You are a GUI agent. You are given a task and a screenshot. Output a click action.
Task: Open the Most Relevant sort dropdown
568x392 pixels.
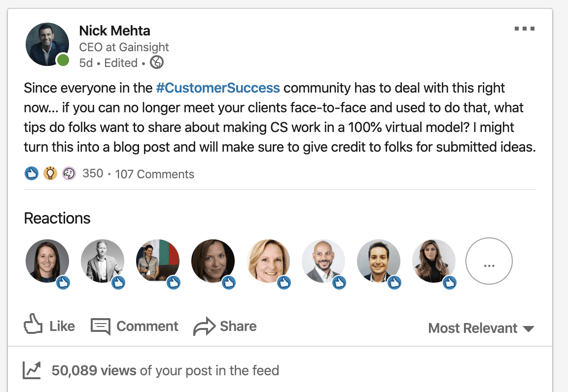pyautogui.click(x=481, y=328)
